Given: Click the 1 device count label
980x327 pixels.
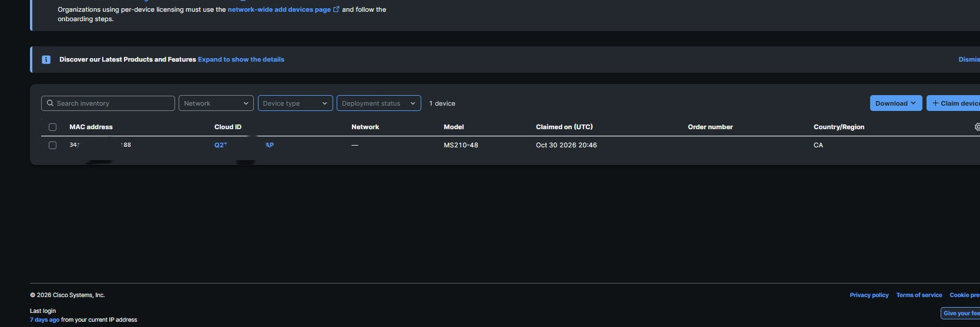Looking at the screenshot, I should [x=442, y=103].
